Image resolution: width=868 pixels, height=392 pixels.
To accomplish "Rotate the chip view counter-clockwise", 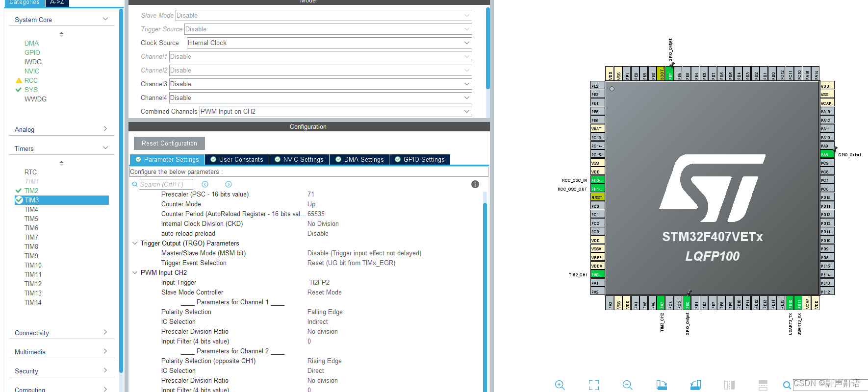I will point(695,385).
